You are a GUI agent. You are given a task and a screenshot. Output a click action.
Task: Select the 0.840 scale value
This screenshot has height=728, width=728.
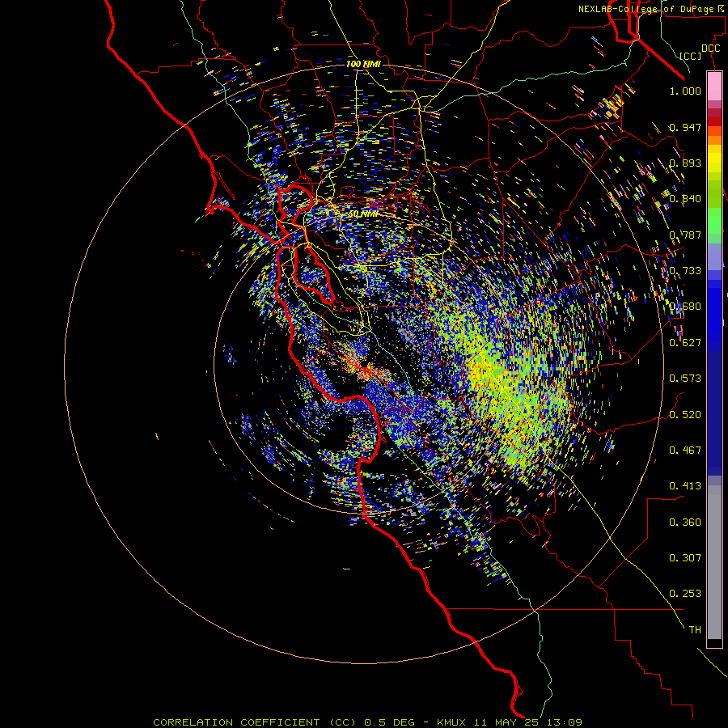coord(685,199)
